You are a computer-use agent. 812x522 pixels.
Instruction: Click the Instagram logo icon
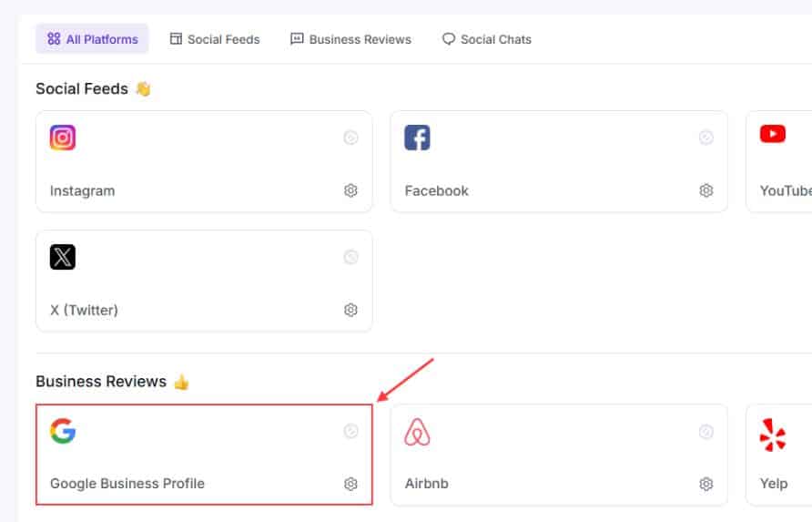[63, 138]
